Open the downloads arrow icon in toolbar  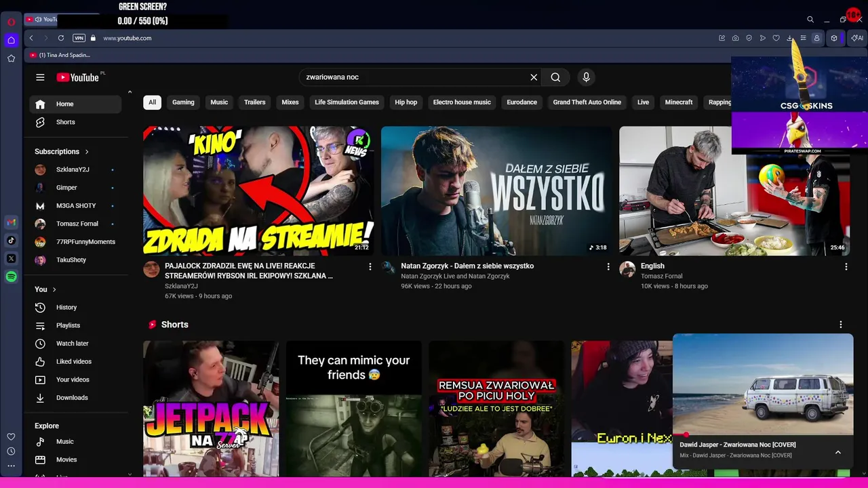pyautogui.click(x=789, y=38)
